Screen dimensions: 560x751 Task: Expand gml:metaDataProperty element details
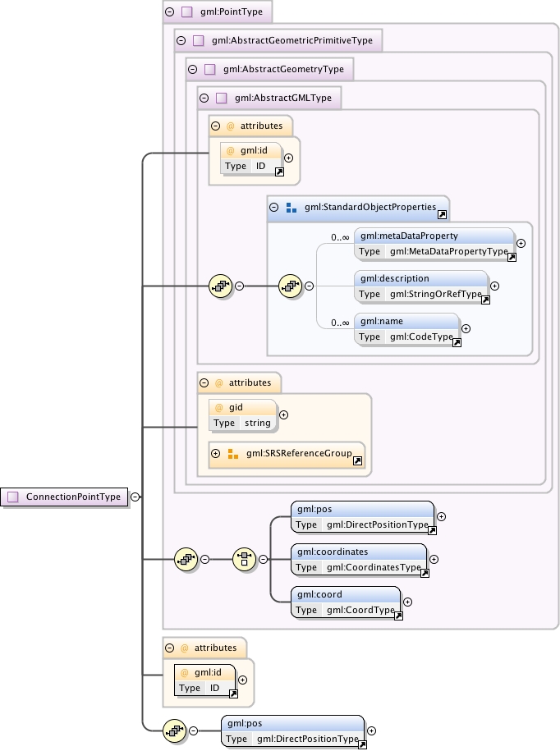pos(521,243)
